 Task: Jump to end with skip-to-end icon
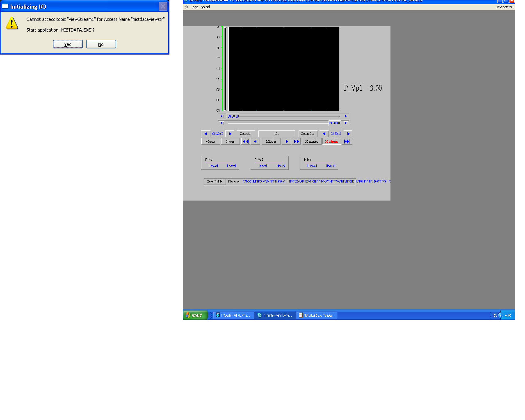[x=347, y=142]
